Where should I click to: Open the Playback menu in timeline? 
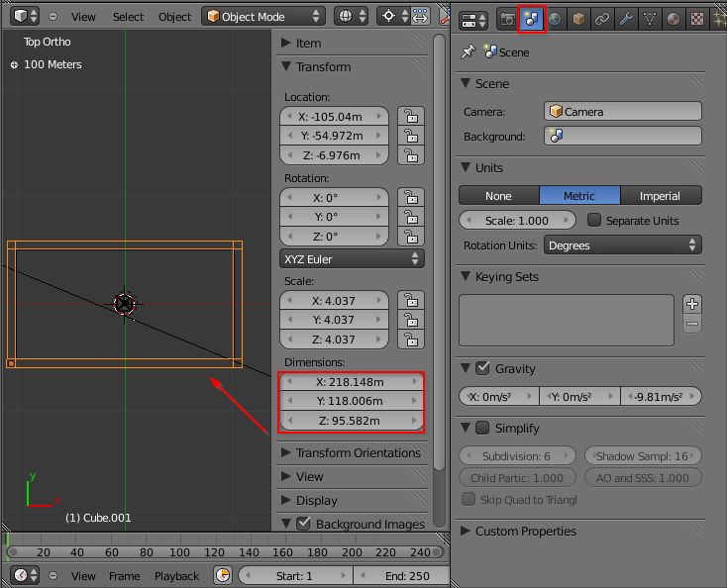point(176,576)
